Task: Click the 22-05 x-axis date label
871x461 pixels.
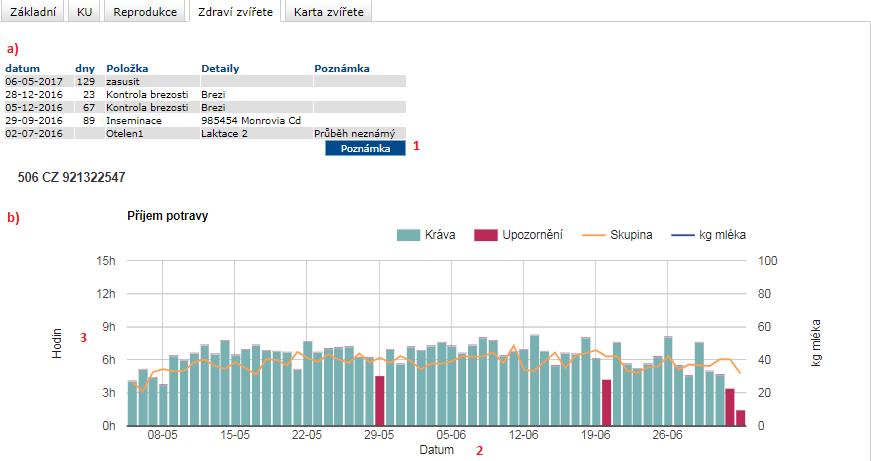Action: click(x=307, y=434)
